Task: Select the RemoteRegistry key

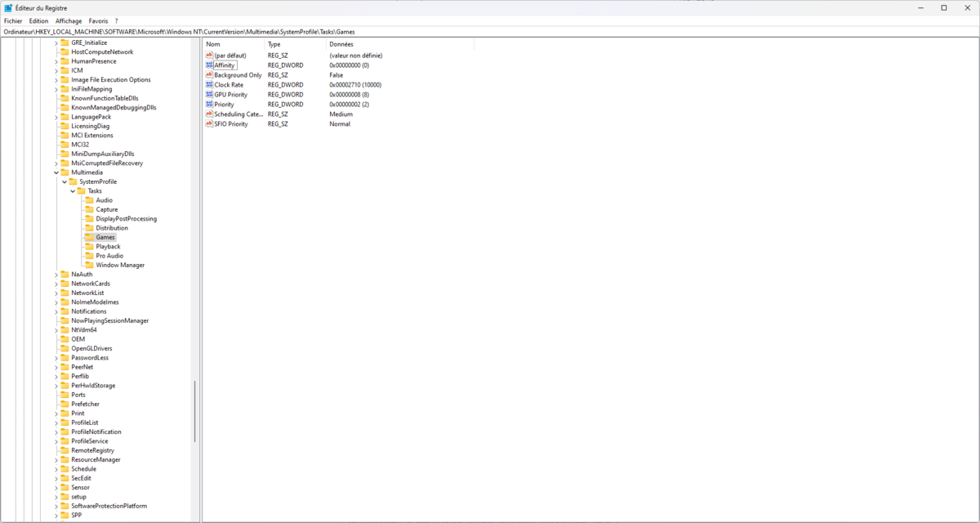Action: tap(92, 450)
